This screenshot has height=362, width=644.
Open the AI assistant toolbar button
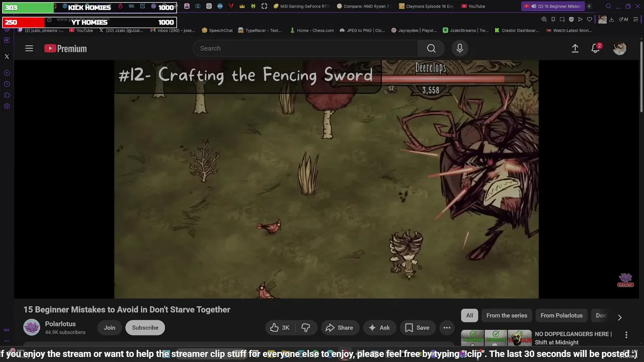click(624, 19)
